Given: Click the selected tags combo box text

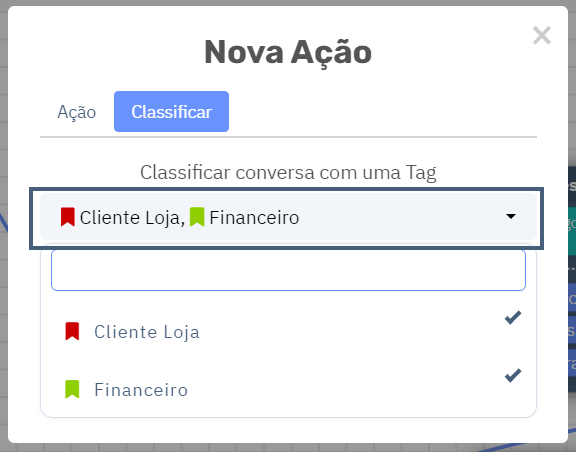Looking at the screenshot, I should (180, 217).
